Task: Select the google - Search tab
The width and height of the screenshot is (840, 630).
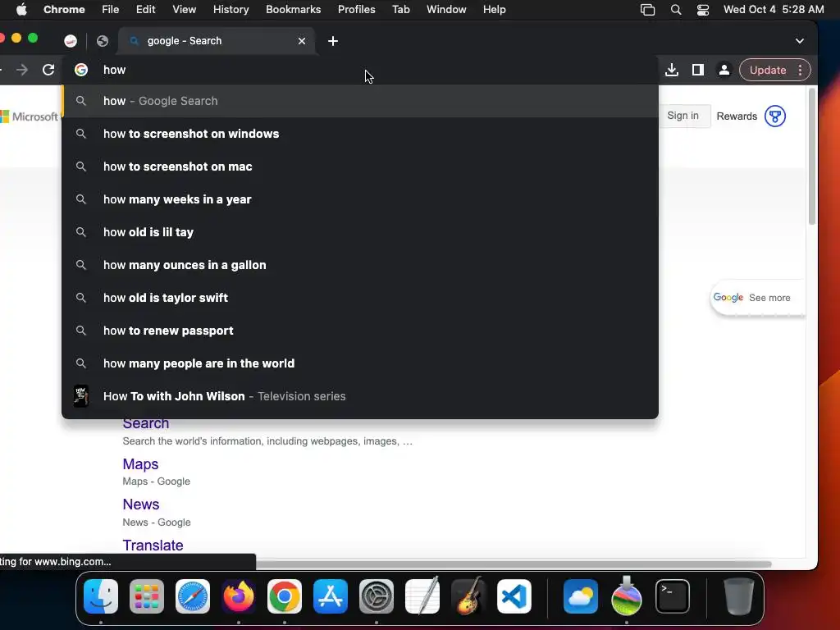Action: [217, 41]
